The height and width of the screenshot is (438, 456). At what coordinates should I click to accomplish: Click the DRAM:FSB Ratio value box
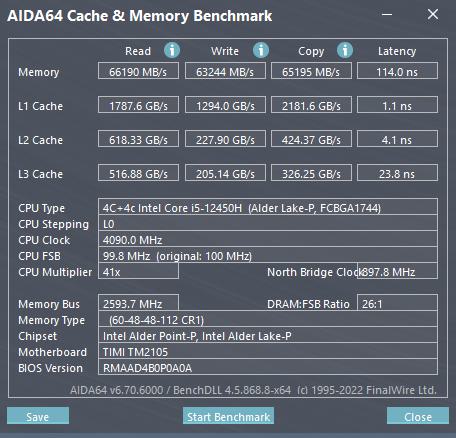click(397, 303)
